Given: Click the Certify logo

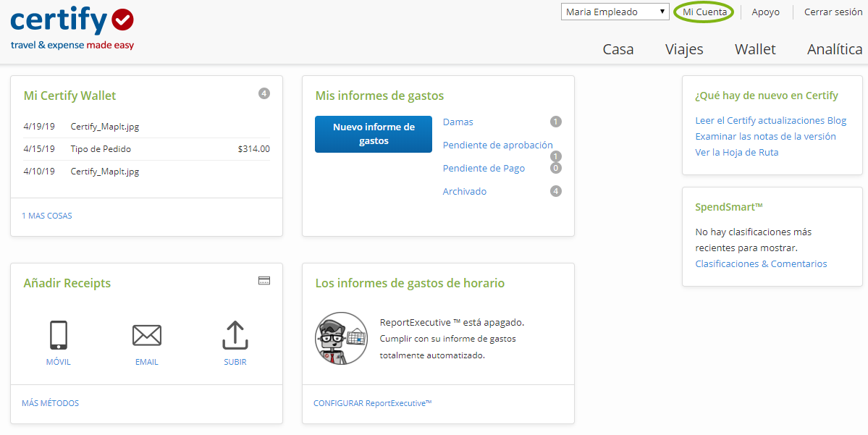Looking at the screenshot, I should [72, 30].
